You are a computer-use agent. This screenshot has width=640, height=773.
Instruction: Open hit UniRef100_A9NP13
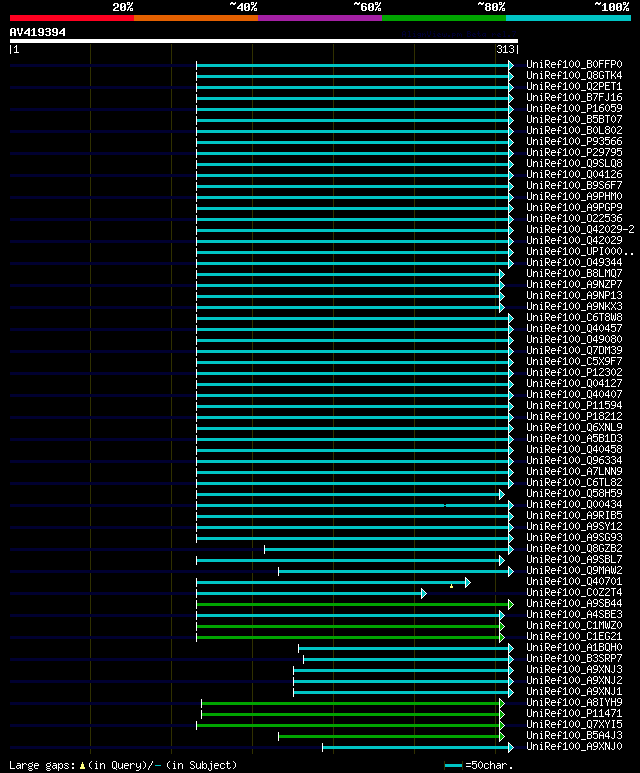tap(574, 295)
